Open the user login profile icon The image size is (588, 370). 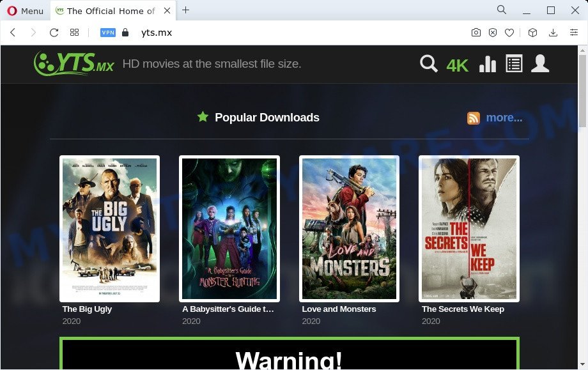pos(540,63)
